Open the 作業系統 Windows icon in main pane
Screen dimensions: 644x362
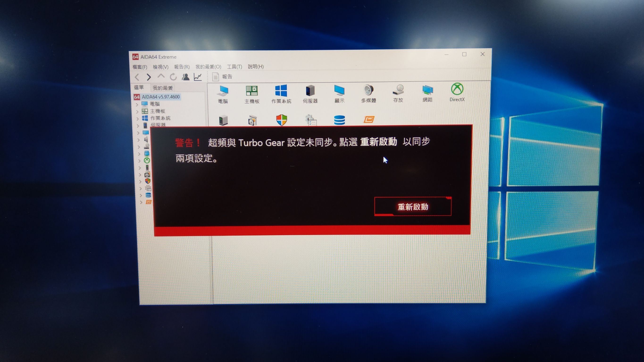[x=281, y=94]
